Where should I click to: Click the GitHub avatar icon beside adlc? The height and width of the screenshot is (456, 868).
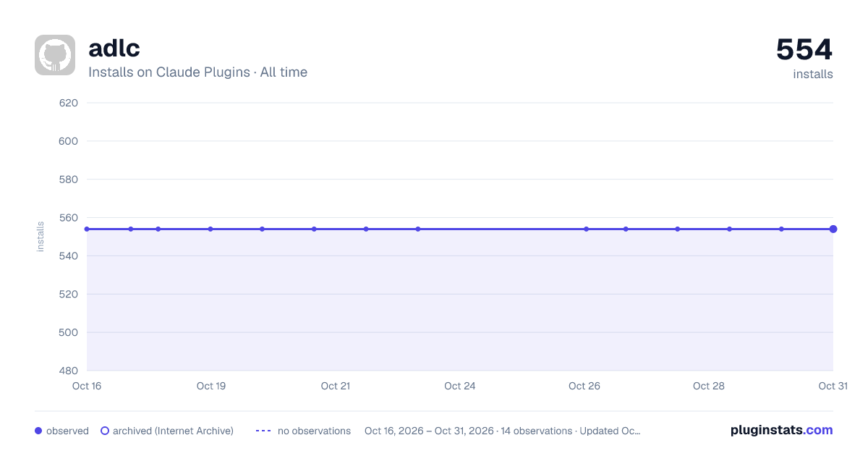55,55
